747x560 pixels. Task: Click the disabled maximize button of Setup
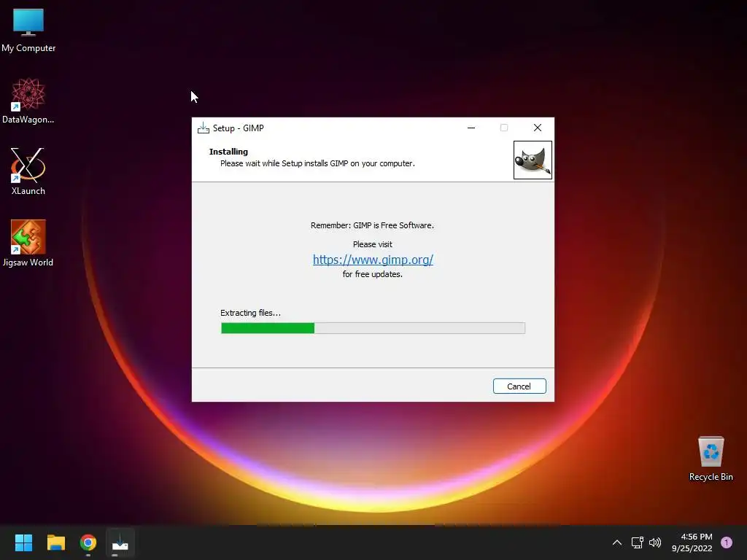tap(504, 128)
